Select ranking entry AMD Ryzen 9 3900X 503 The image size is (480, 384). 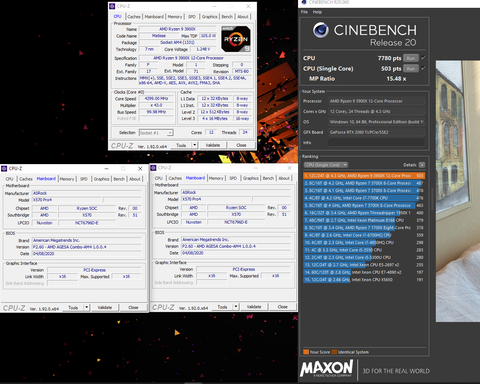tap(364, 176)
